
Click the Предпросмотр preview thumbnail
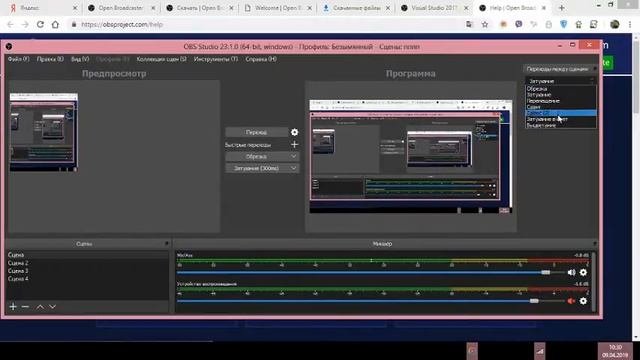pos(44,132)
